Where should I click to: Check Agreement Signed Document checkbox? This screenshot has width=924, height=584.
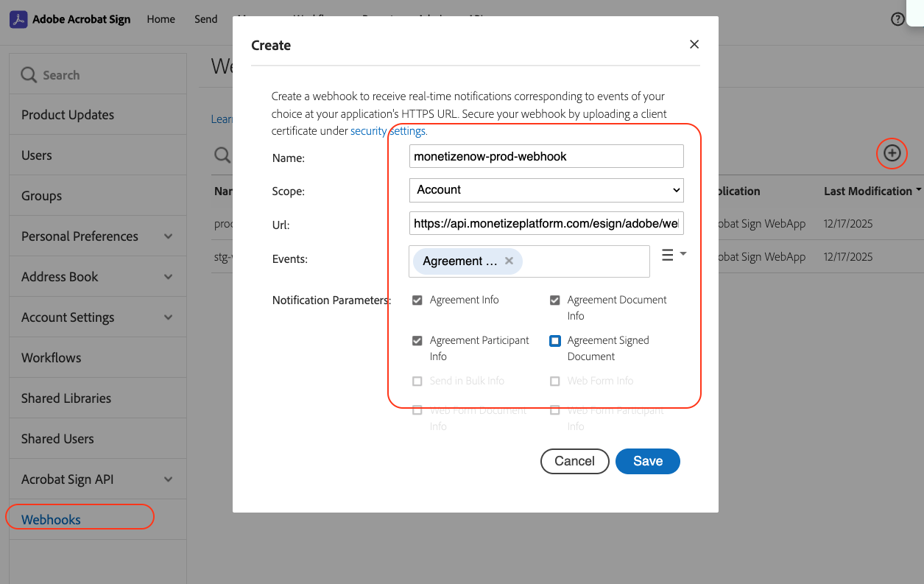555,341
